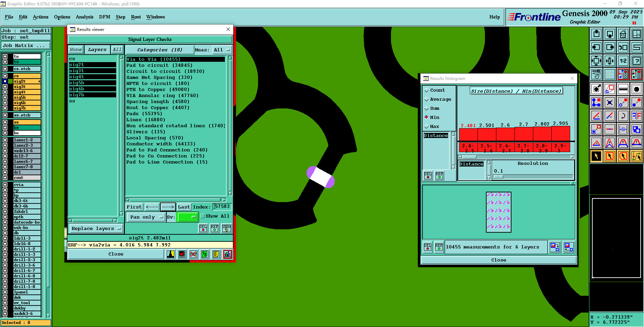The image size is (644, 327).
Task: Click the home view icon in right toolbar
Action: coord(623,34)
